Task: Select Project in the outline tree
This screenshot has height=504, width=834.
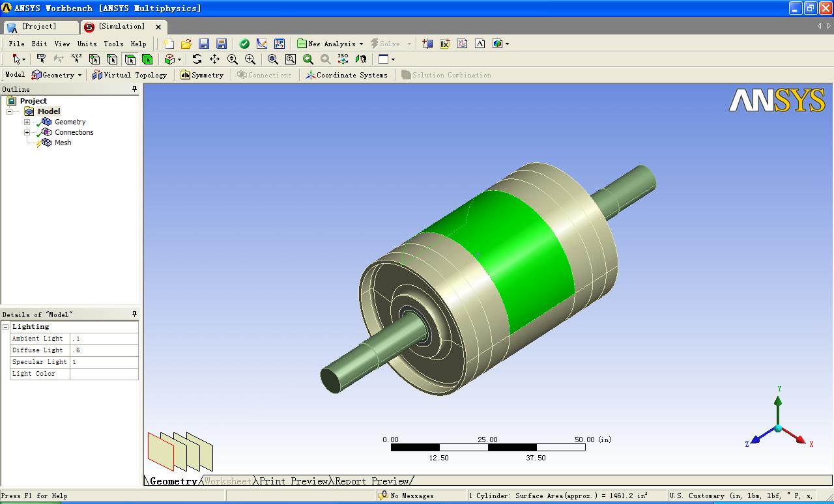Action: [33, 101]
